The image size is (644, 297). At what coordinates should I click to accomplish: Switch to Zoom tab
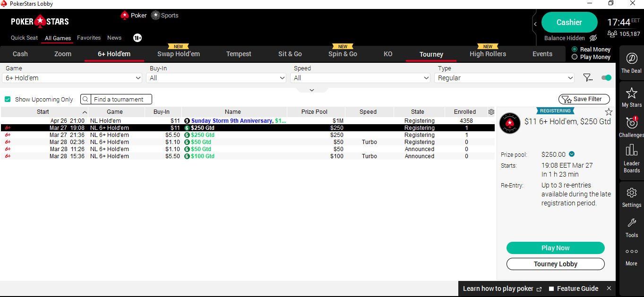click(x=63, y=54)
